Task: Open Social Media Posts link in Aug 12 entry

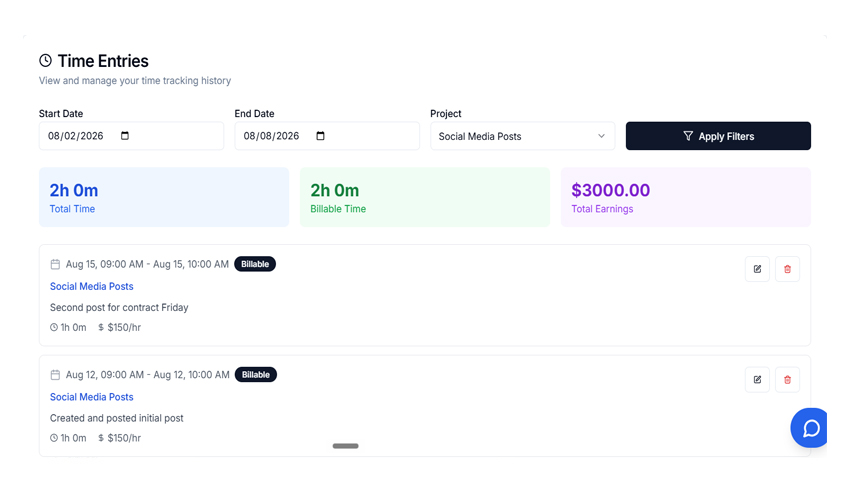Action: tap(92, 397)
